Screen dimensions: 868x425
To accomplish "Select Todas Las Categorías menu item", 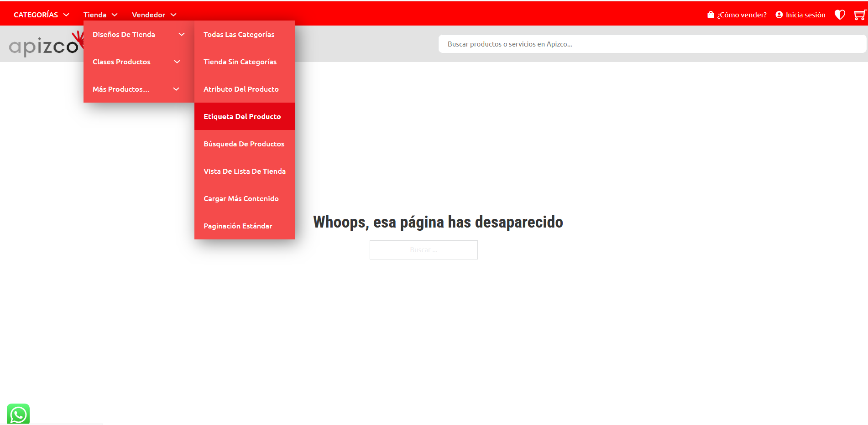I will 239,35.
